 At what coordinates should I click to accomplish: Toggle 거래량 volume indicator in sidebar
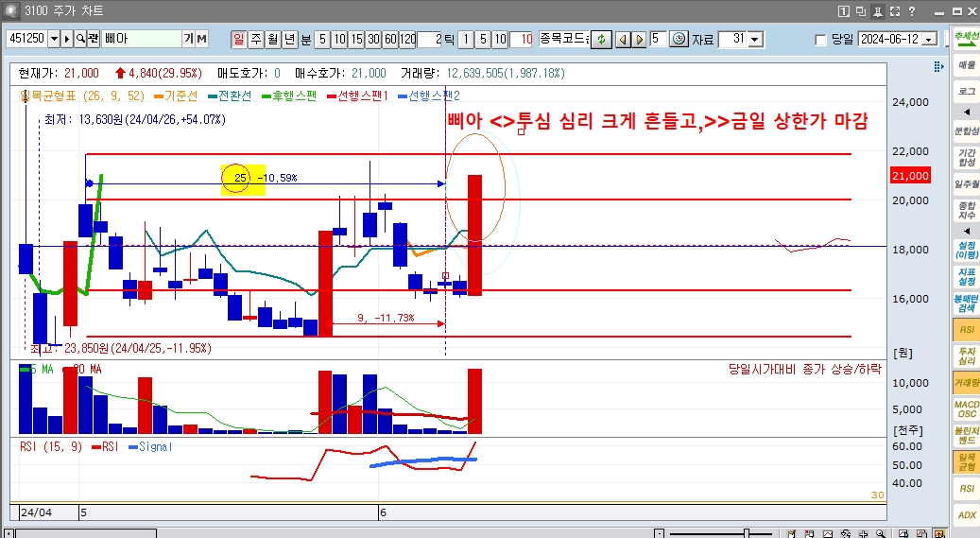(966, 382)
